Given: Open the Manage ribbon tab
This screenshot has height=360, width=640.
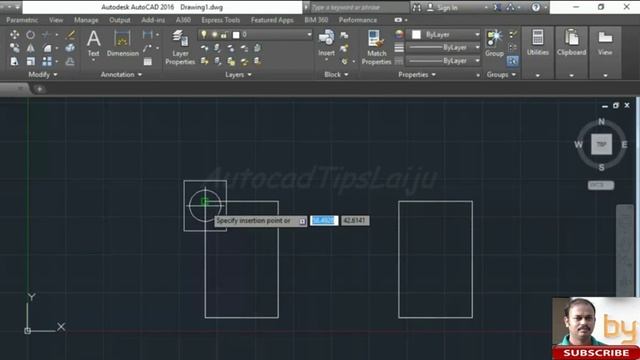Looking at the screenshot, I should (x=86, y=20).
